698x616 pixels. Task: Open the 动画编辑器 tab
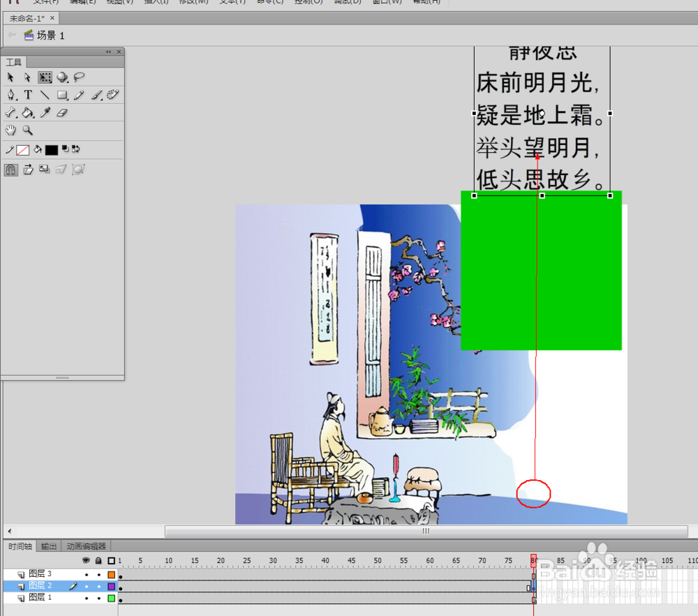point(86,546)
